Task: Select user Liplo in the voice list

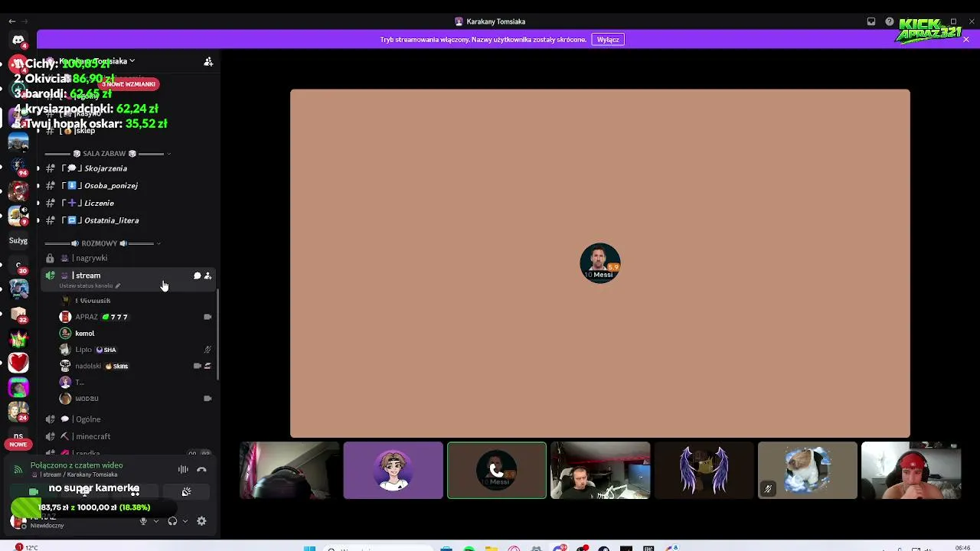Action: tap(136, 350)
